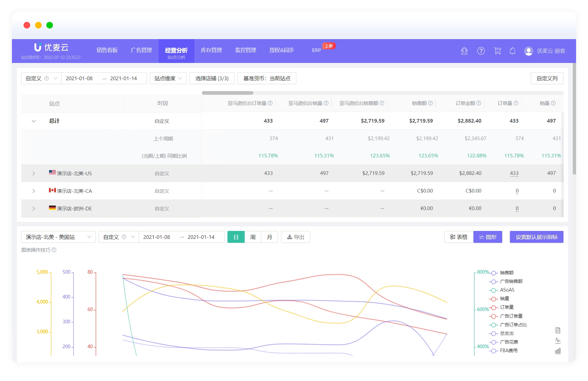Click the data view document icon beside chart

click(558, 330)
